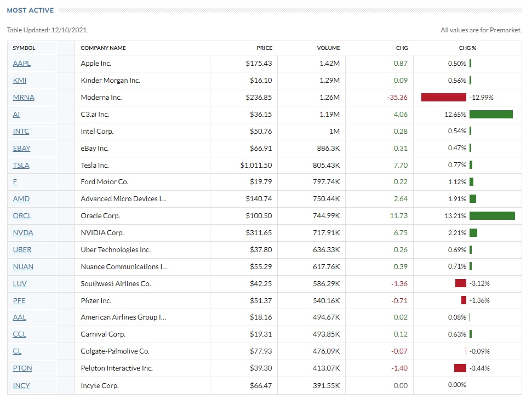Viewport: 532px width, 404px height.
Task: Click the Ford Motor Co. name
Action: tap(105, 182)
